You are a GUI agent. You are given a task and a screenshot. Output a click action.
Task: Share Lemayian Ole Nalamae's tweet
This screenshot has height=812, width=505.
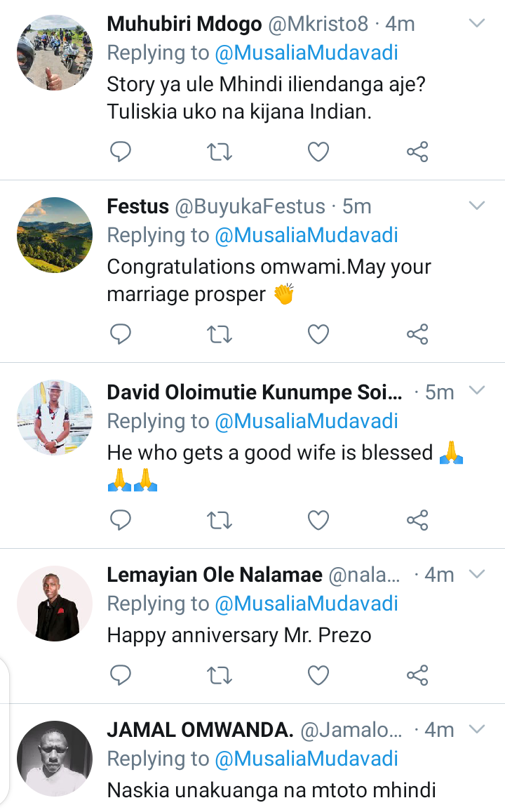click(x=417, y=675)
